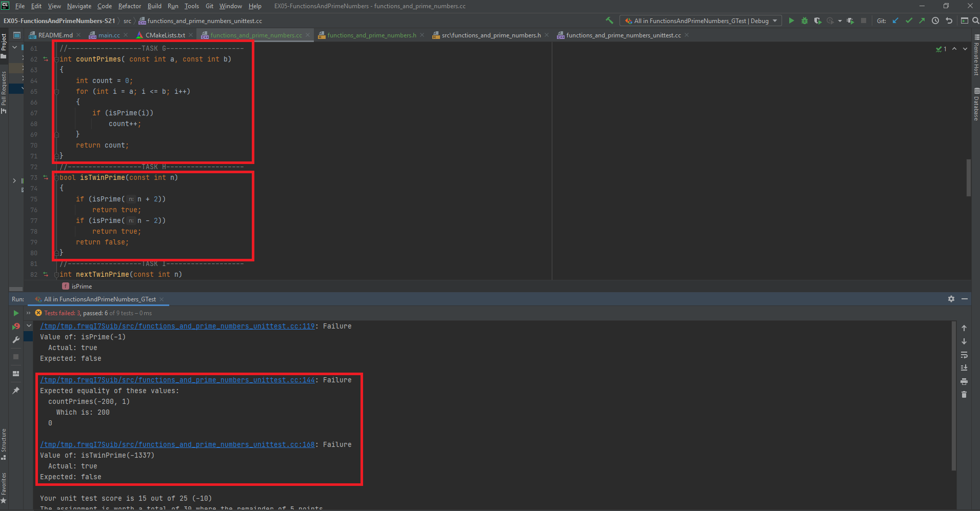This screenshot has width=980, height=511.
Task: Toggle scroll to end of console
Action: click(x=964, y=368)
